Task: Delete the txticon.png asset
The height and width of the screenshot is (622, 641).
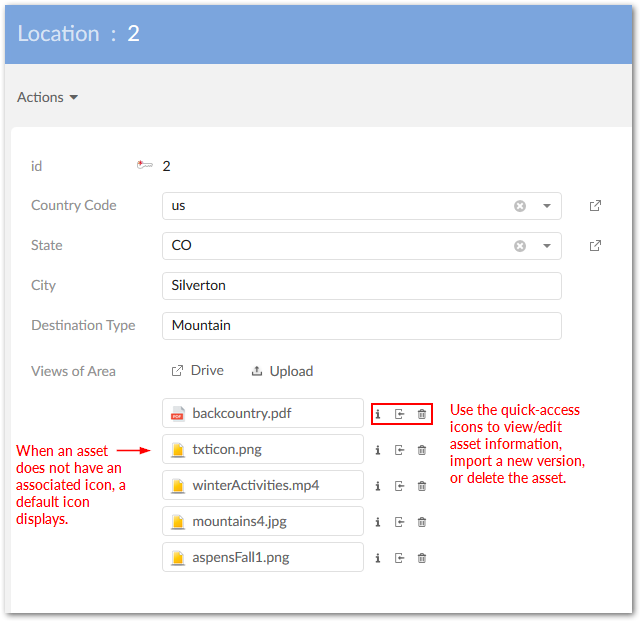Action: [422, 450]
